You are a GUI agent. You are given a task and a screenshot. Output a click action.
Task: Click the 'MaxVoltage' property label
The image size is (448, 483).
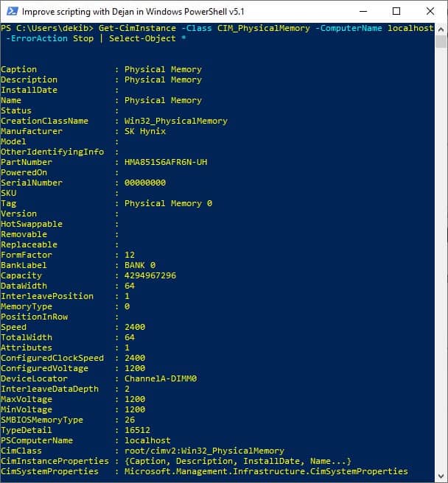point(27,399)
